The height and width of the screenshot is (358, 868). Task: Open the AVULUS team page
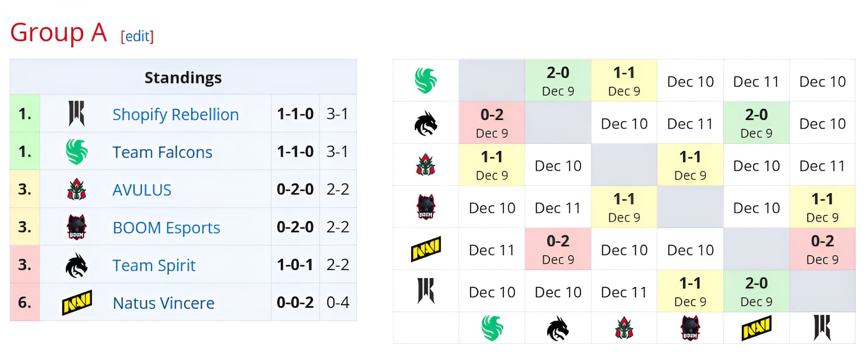click(142, 190)
